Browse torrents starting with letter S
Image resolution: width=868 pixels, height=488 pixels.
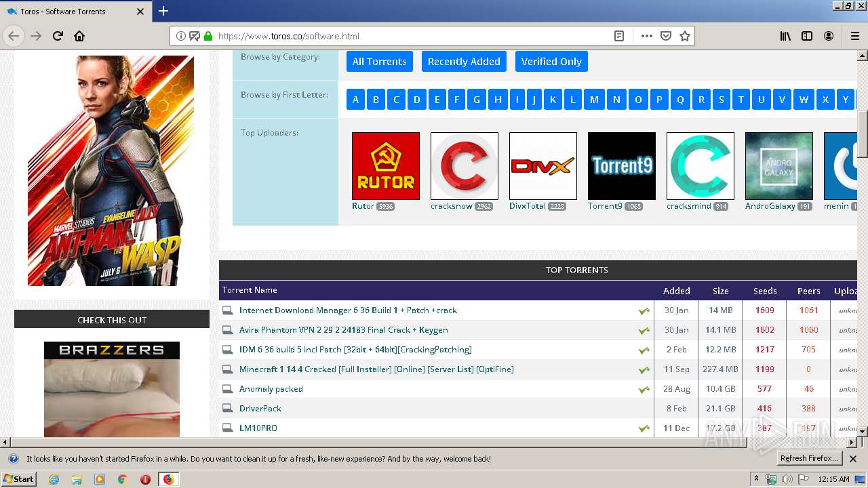tap(722, 100)
